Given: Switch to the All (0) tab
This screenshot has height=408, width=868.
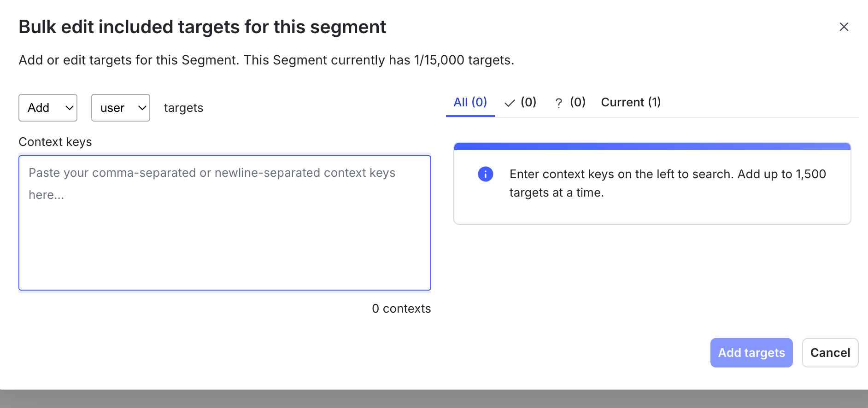Looking at the screenshot, I should click(470, 102).
